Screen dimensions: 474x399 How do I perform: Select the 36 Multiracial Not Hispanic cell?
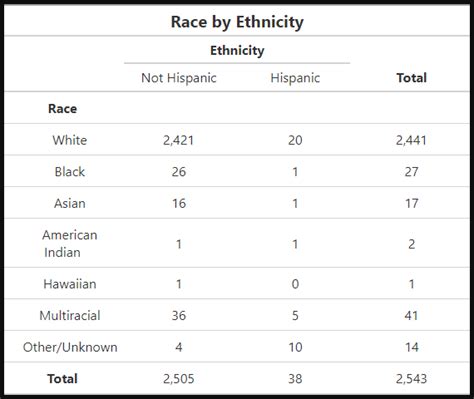pyautogui.click(x=179, y=315)
